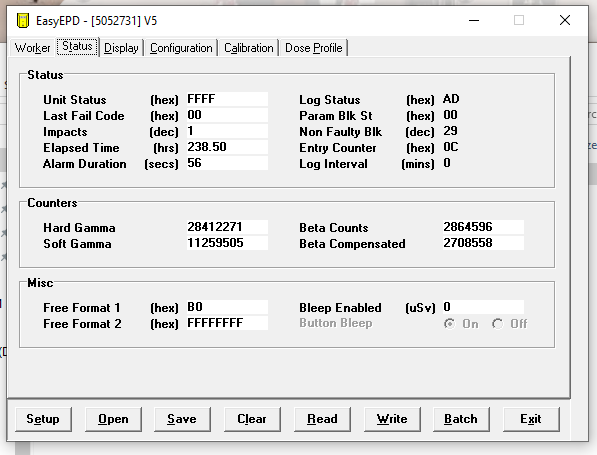Minimize the EasyEPD window

tap(474, 20)
